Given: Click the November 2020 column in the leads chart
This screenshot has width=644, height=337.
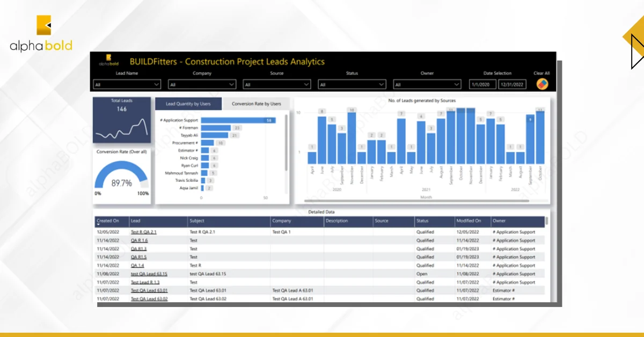Looking at the screenshot, I should pos(352,138).
